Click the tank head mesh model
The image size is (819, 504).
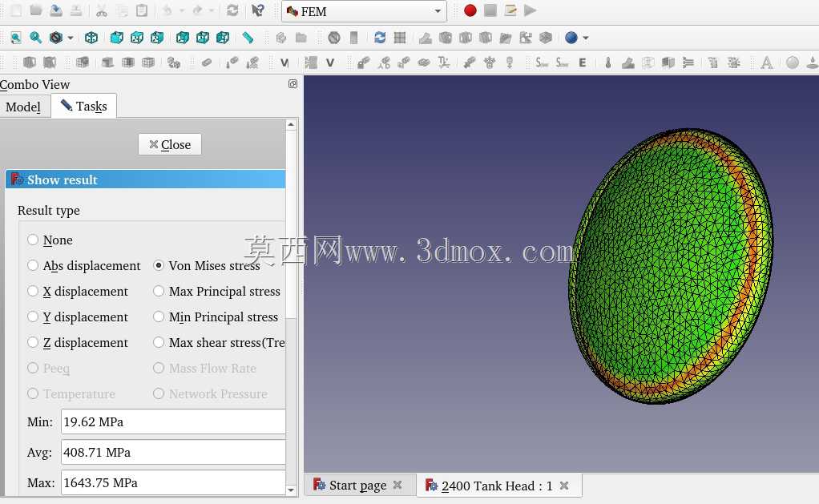point(671,266)
